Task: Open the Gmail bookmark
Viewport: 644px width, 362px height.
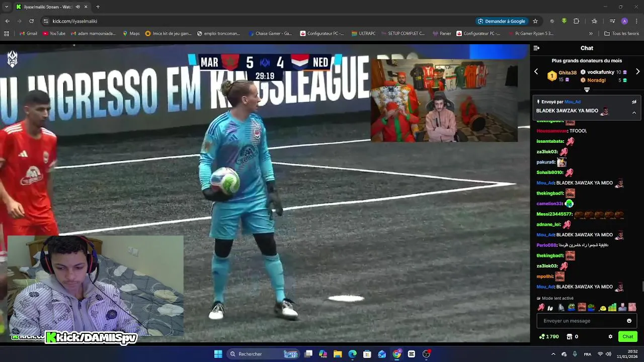Action: 28,34
